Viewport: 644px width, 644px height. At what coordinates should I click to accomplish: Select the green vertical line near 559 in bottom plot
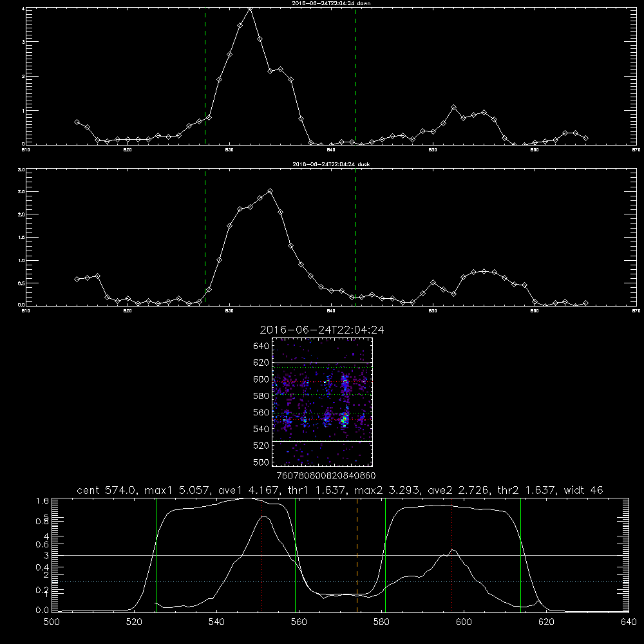[296, 555]
